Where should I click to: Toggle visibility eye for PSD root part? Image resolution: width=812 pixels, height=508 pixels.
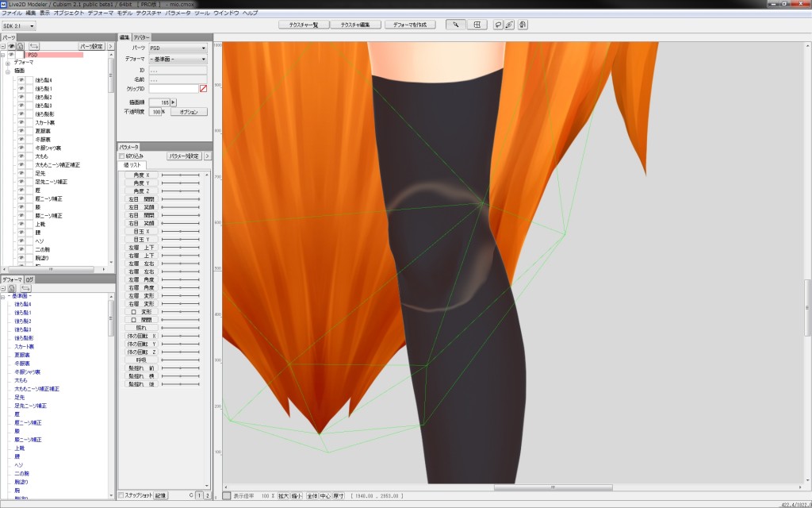coord(11,55)
